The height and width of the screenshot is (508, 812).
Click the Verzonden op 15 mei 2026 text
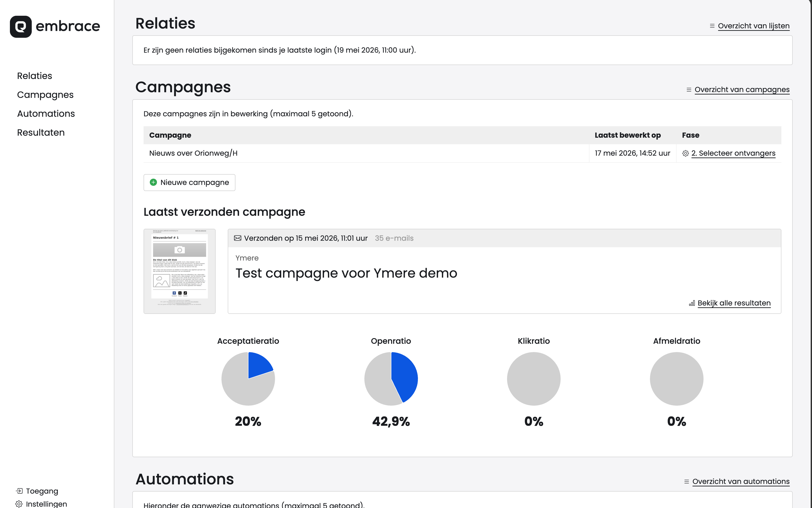[305, 238]
